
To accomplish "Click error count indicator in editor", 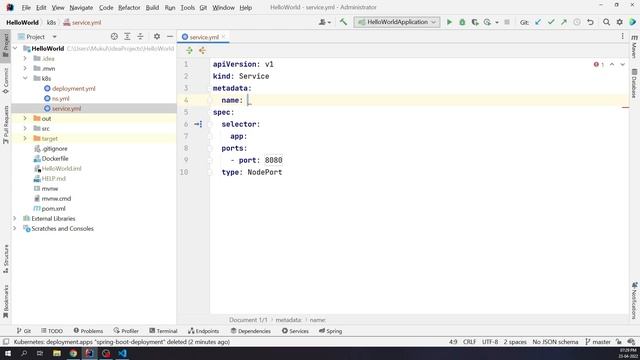I will pos(599,64).
